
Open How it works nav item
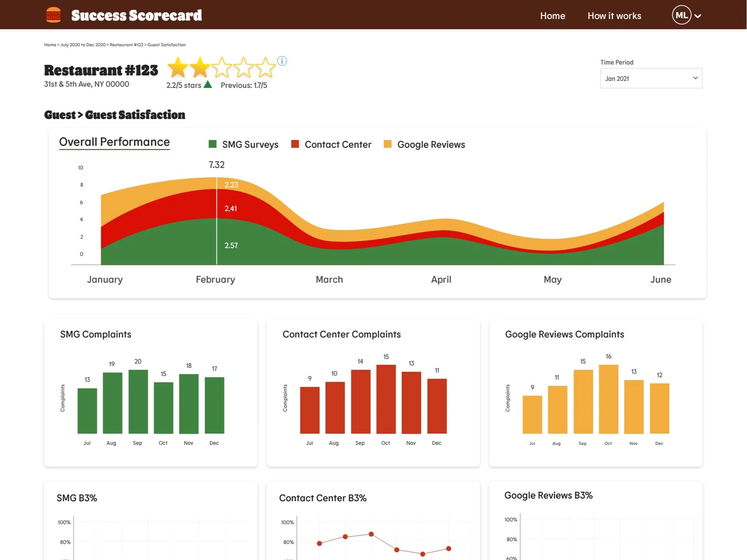(x=614, y=16)
